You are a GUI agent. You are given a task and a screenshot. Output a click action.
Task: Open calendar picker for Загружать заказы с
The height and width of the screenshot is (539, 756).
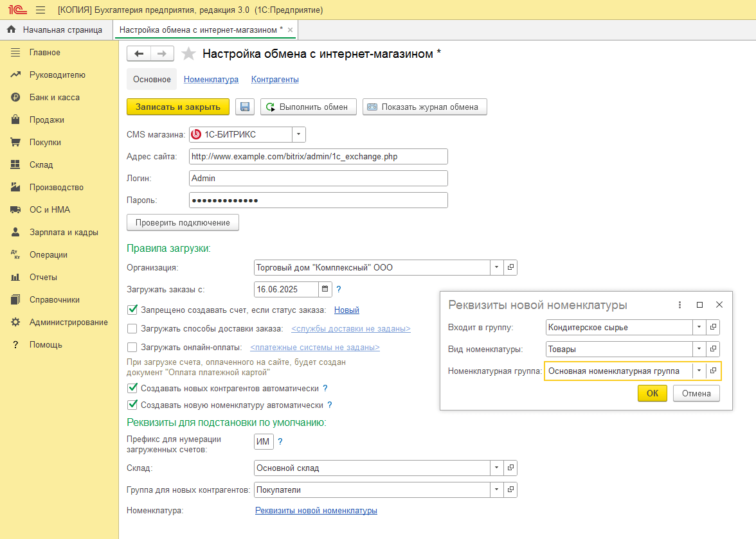(x=325, y=289)
